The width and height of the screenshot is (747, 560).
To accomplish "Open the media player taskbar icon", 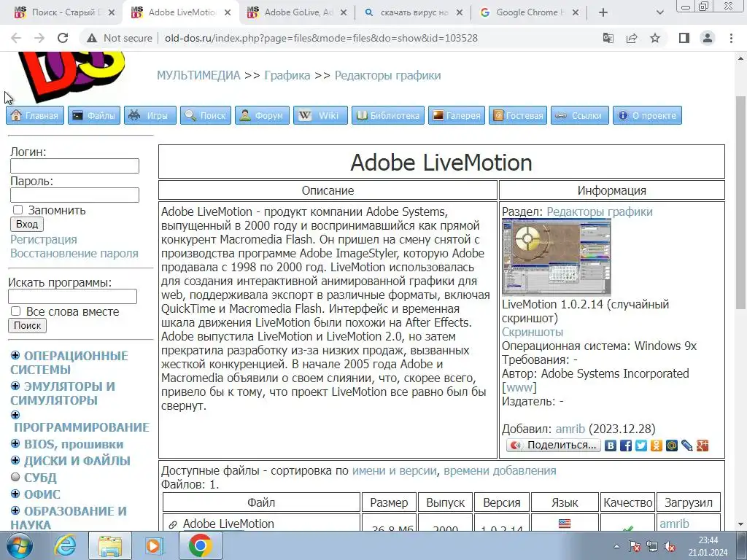I will [x=154, y=545].
